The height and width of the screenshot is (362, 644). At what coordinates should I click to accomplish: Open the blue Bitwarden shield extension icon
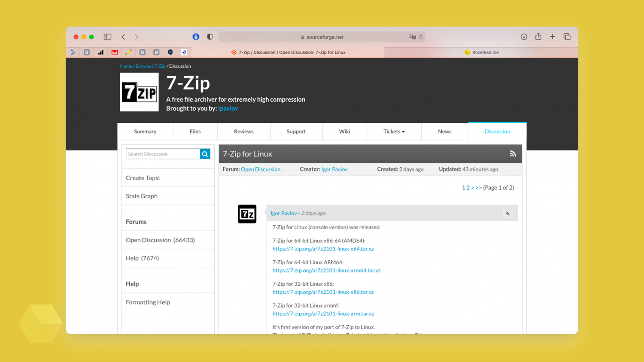196,37
